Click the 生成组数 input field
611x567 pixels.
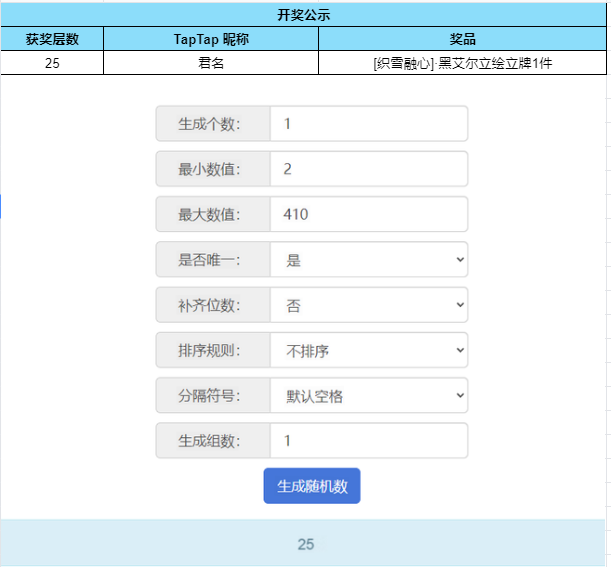(369, 440)
